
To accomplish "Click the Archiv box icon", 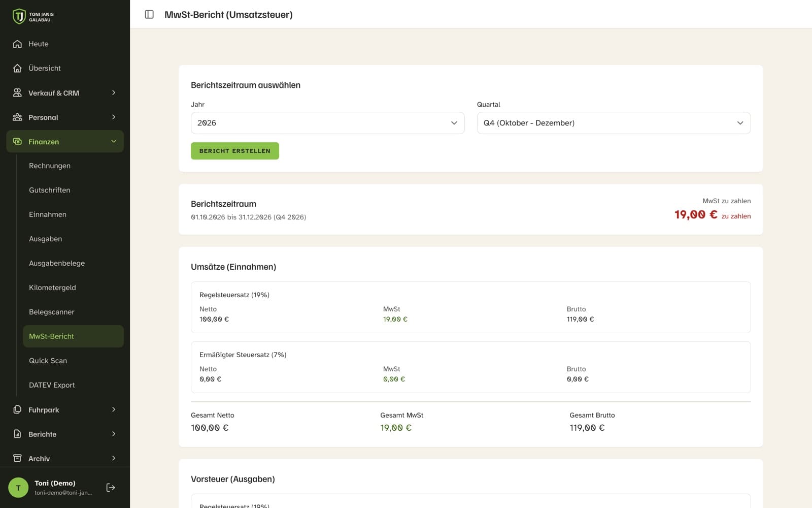I will click(17, 458).
